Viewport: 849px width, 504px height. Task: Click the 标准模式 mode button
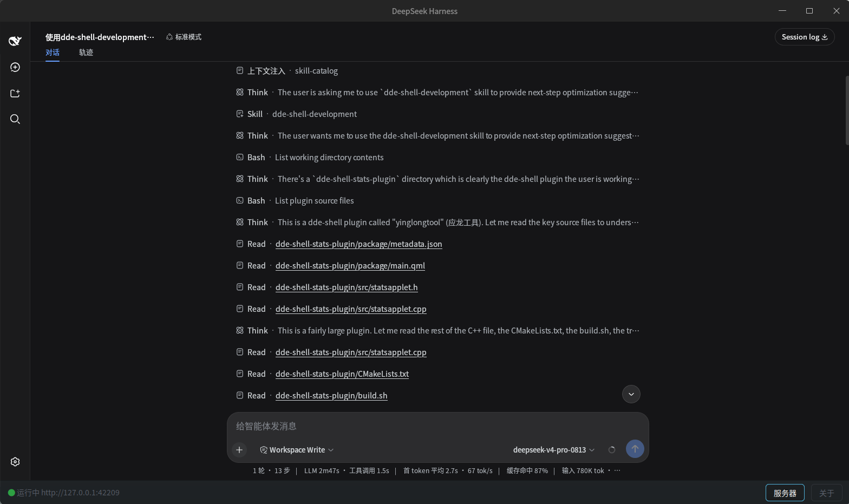point(184,37)
